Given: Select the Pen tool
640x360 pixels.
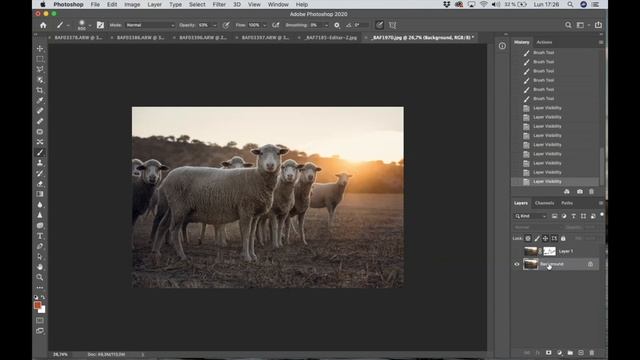Looking at the screenshot, I should point(40,246).
